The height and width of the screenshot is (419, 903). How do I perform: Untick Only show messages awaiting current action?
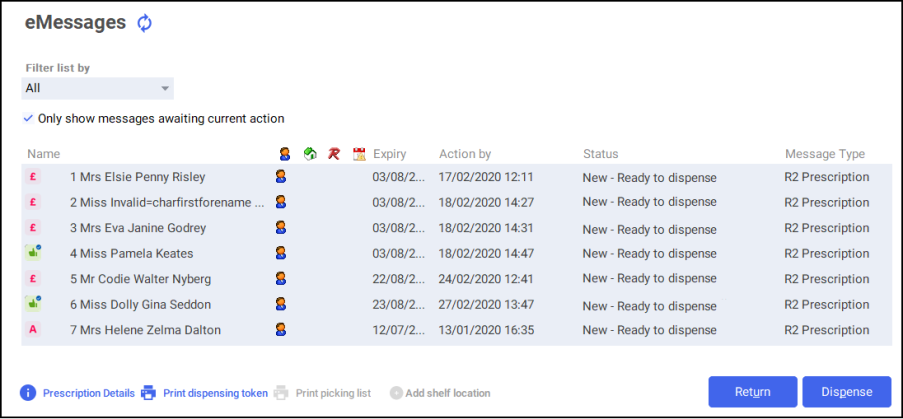pyautogui.click(x=28, y=118)
